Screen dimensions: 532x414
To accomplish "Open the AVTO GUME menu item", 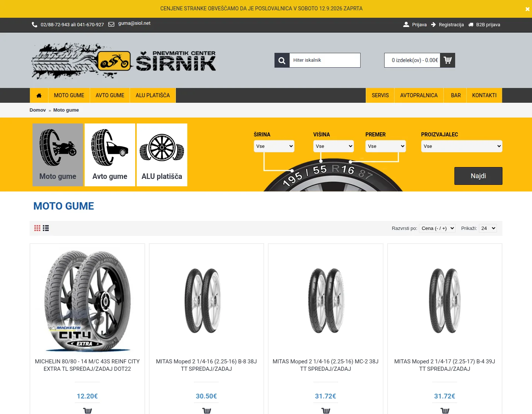I will coord(110,95).
